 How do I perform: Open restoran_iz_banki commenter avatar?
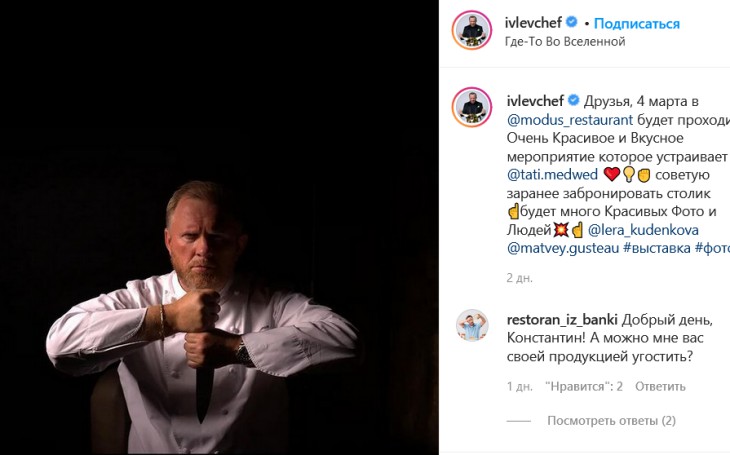click(472, 326)
